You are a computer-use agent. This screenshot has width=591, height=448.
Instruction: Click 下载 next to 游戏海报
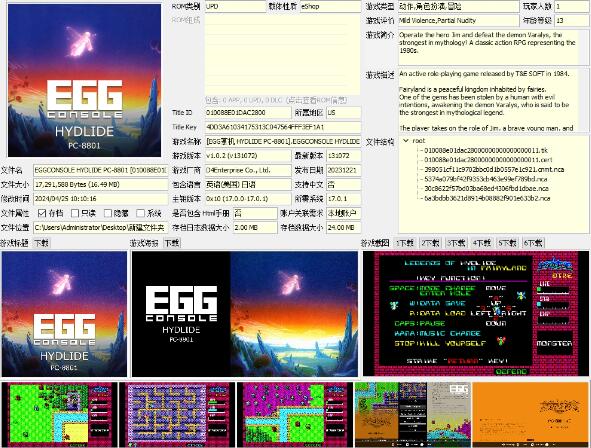172,243
